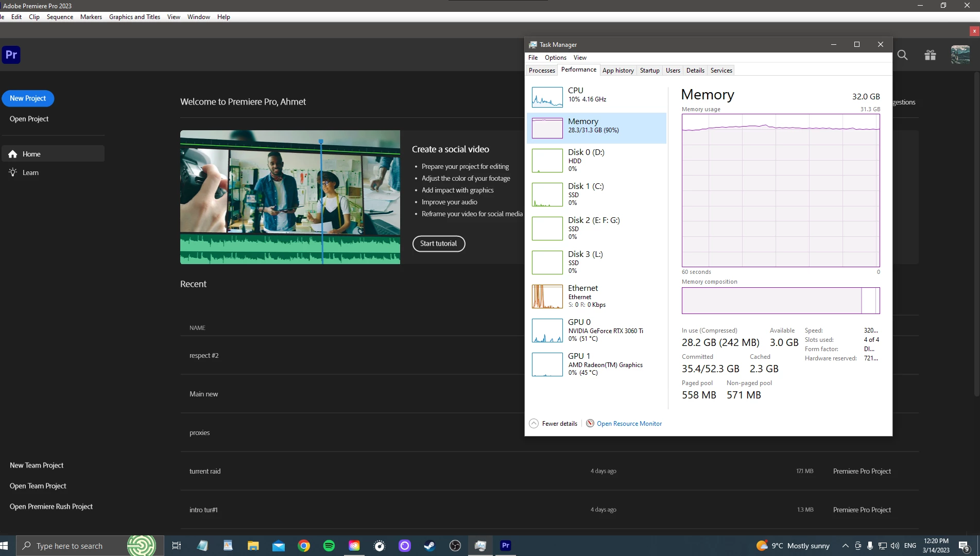Click Open Team Project
Viewport: 980px width, 556px height.
(x=38, y=486)
